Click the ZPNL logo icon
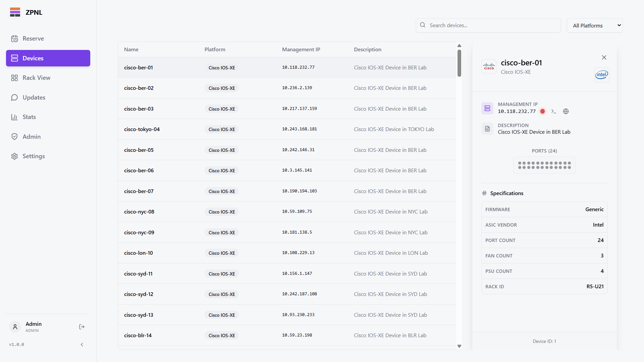 tap(15, 12)
